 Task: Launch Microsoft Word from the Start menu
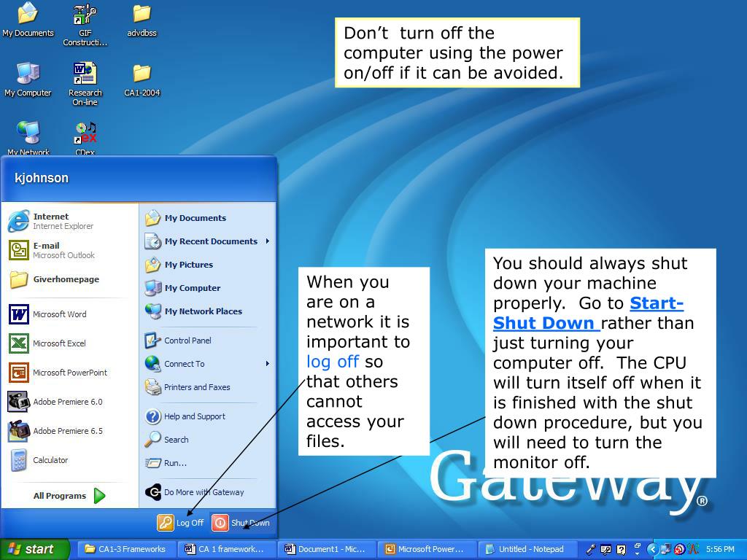[x=47, y=314]
